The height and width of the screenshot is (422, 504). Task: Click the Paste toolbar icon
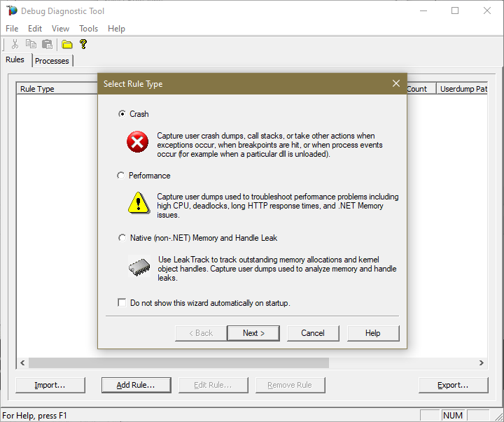pos(48,44)
